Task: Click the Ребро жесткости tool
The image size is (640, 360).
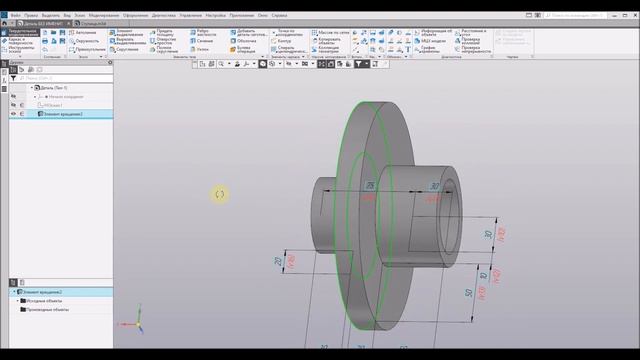Action: tap(203, 32)
